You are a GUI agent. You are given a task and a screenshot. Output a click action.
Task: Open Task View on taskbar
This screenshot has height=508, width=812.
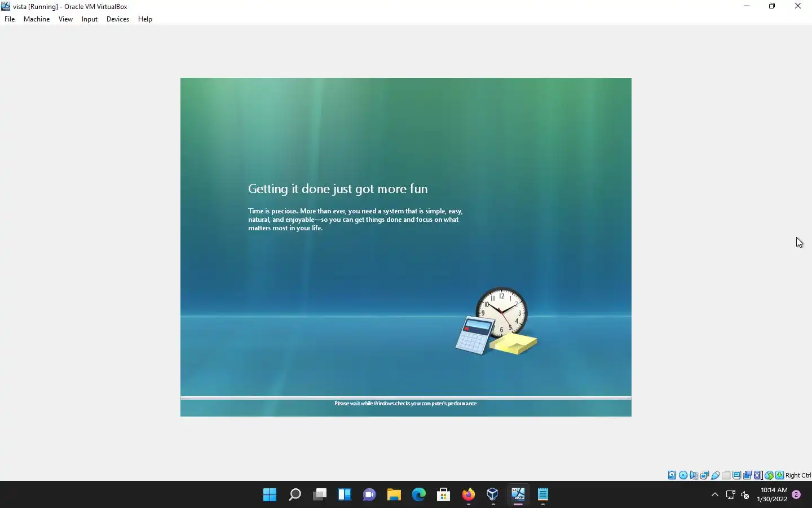(x=320, y=495)
